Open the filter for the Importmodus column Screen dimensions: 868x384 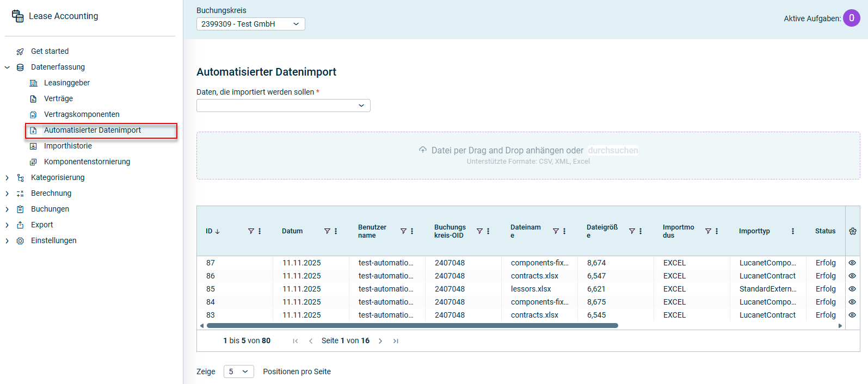click(x=708, y=231)
